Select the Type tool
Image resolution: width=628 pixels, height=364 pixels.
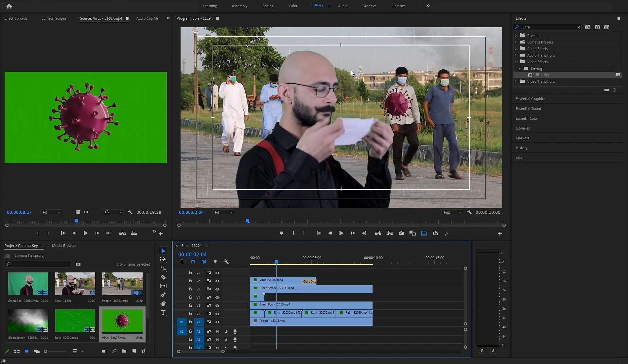coord(163,313)
